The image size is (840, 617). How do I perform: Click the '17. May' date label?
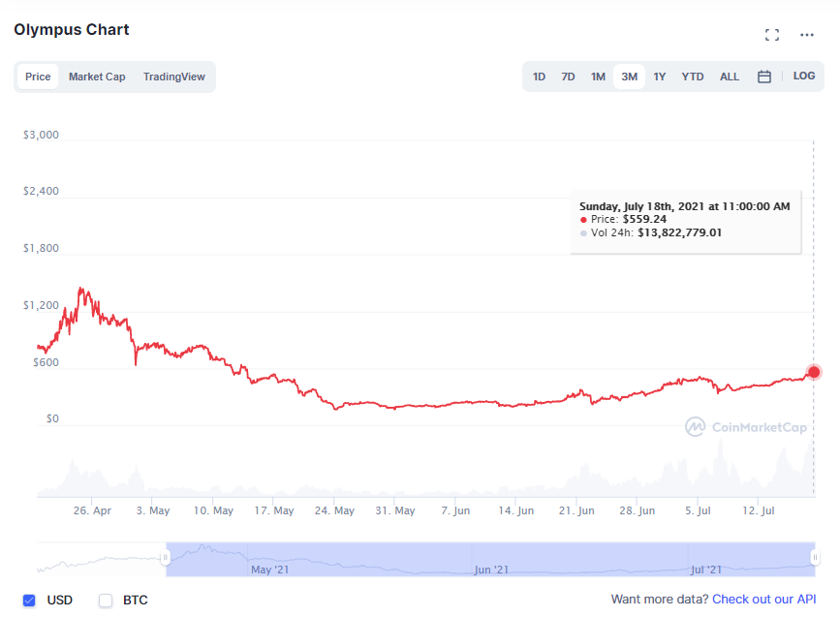click(x=274, y=511)
